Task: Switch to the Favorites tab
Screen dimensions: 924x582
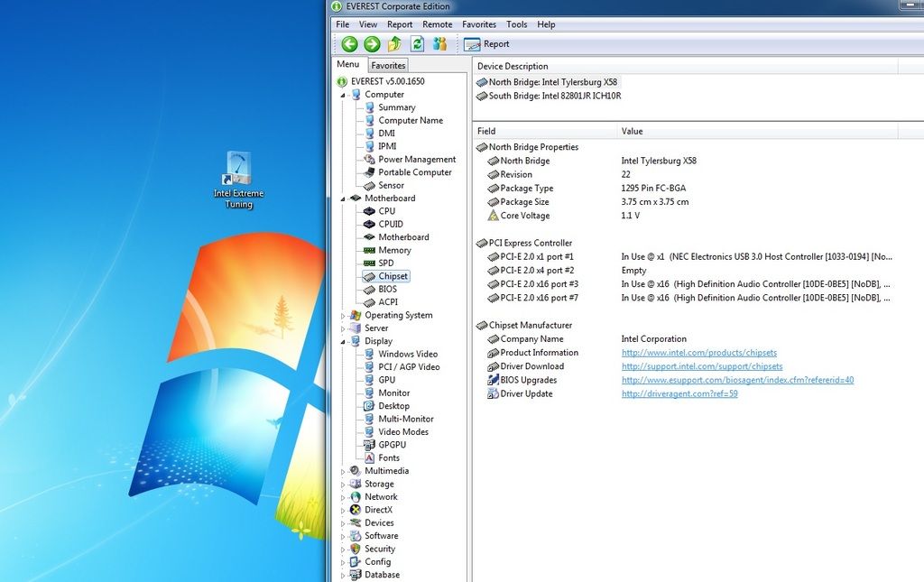Action: coord(388,65)
